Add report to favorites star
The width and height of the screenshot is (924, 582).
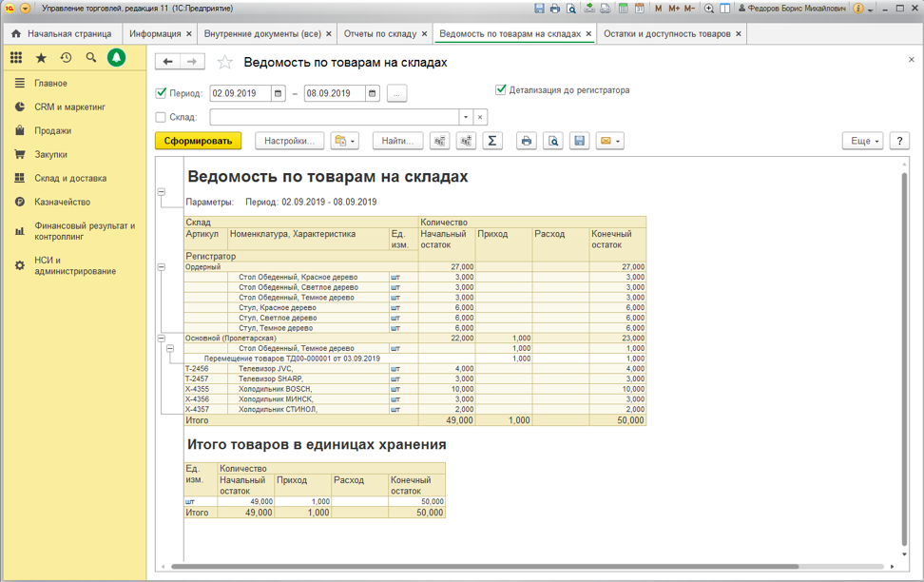point(224,62)
